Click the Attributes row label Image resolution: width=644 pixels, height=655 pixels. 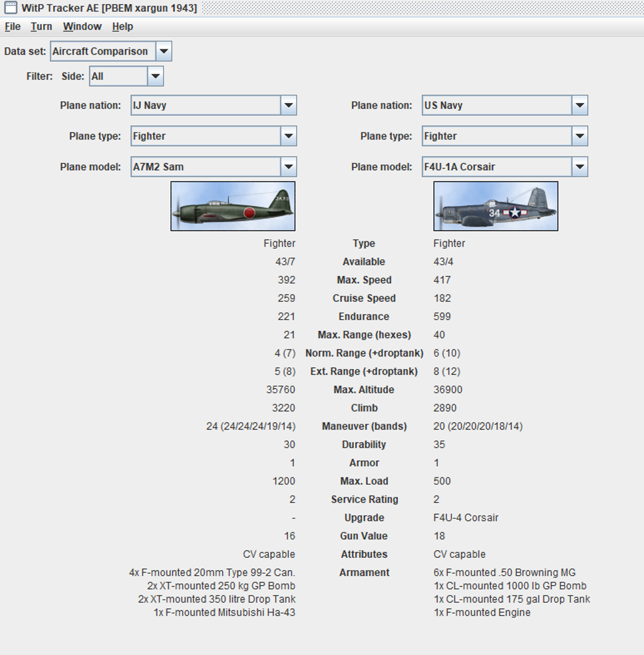(364, 555)
